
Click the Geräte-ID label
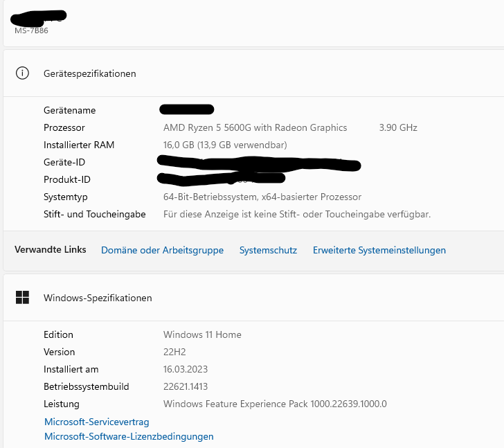tap(64, 162)
